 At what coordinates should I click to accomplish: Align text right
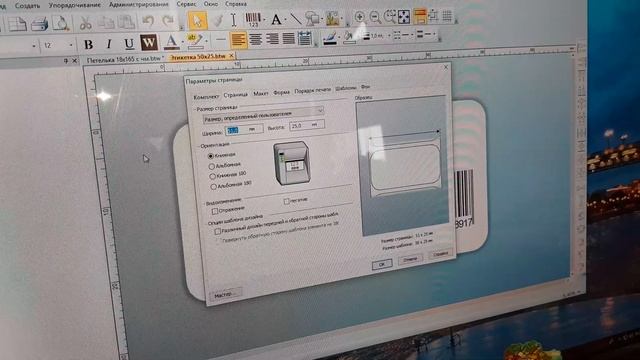click(272, 39)
